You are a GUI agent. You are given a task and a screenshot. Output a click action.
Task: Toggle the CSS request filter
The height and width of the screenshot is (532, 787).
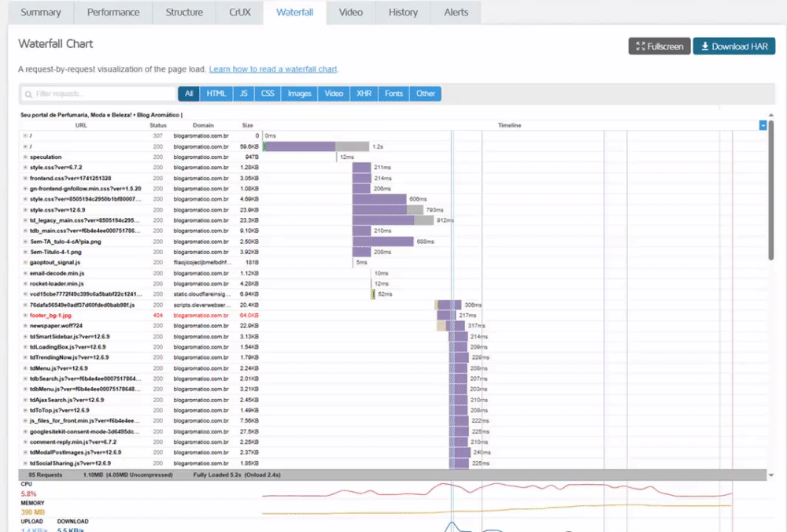268,94
